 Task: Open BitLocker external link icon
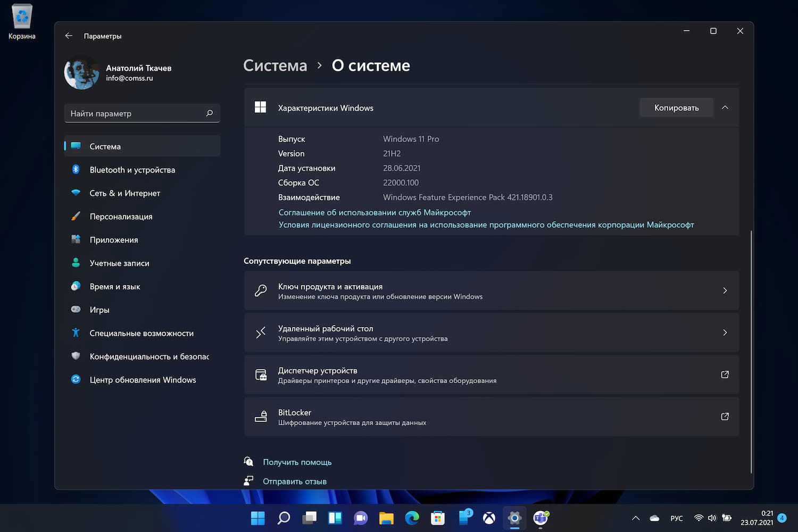725,417
